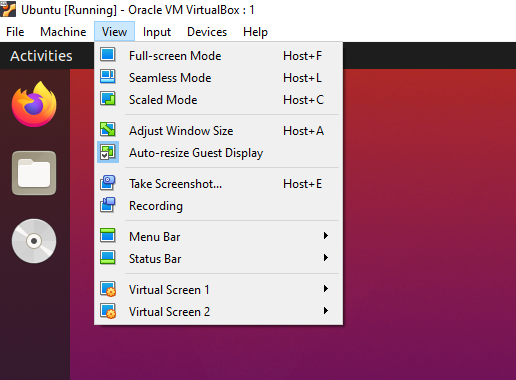Choose Take Screenshot... entry

pyautogui.click(x=219, y=184)
